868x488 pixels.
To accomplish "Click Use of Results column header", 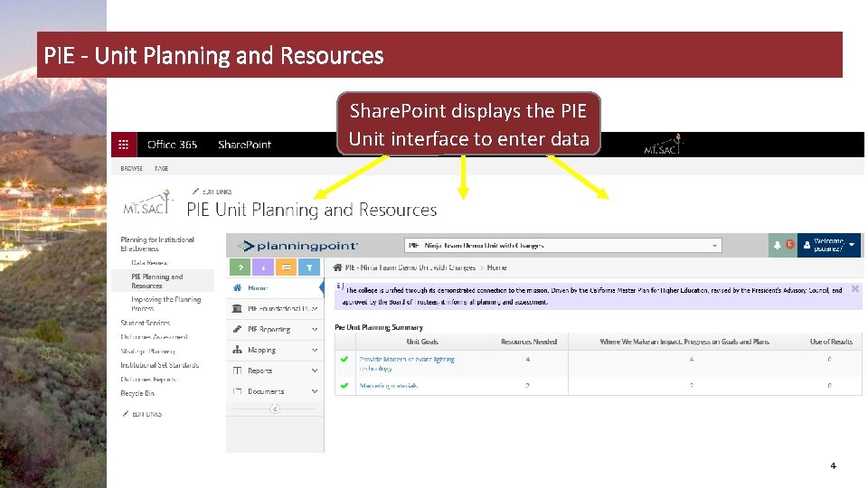I will coord(831,342).
